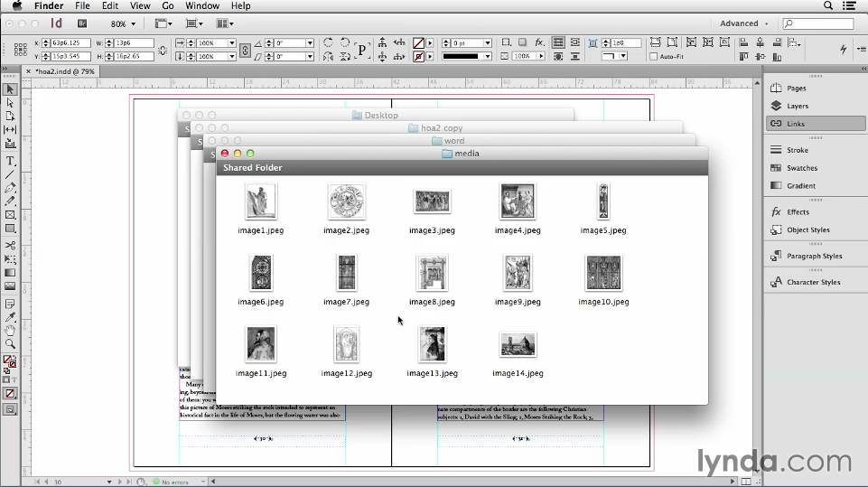Toggle the fill and stroke swatch in toolbox
Viewport: 868px width, 487px height.
9,362
